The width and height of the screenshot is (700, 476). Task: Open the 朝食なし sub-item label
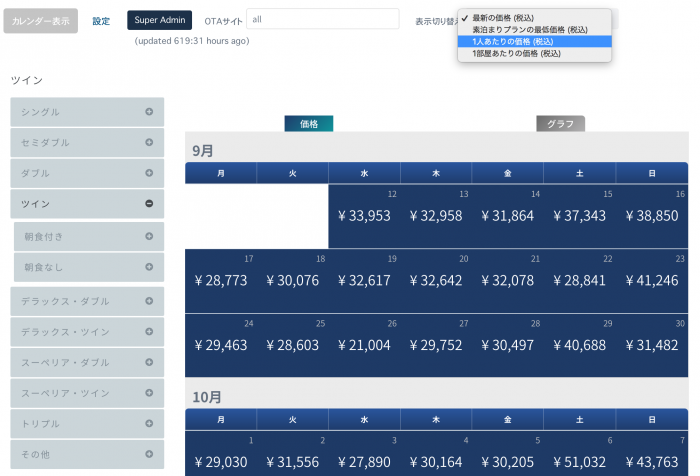click(43, 267)
